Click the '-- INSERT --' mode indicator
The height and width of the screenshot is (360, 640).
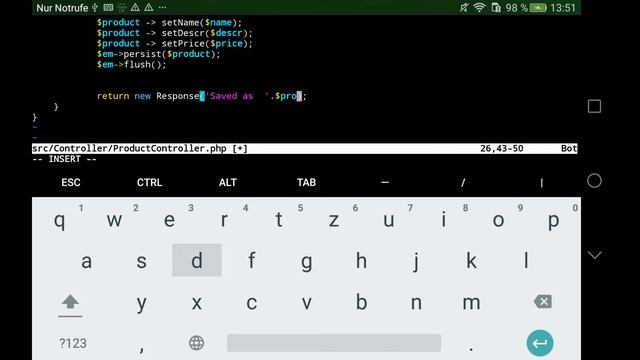pyautogui.click(x=64, y=159)
